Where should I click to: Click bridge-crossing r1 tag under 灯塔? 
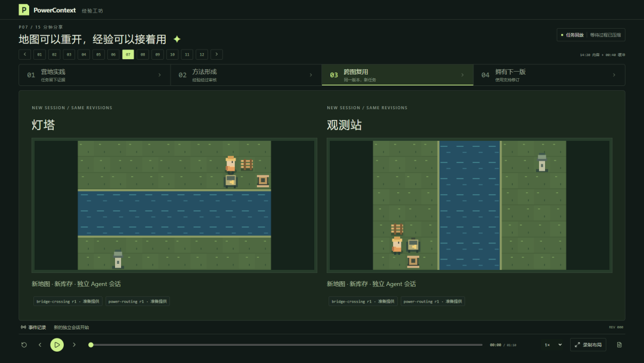pyautogui.click(x=68, y=302)
